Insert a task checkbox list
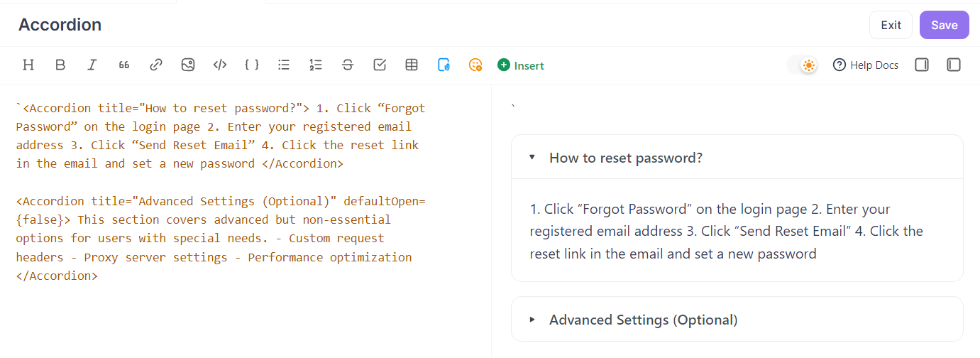 pos(380,65)
